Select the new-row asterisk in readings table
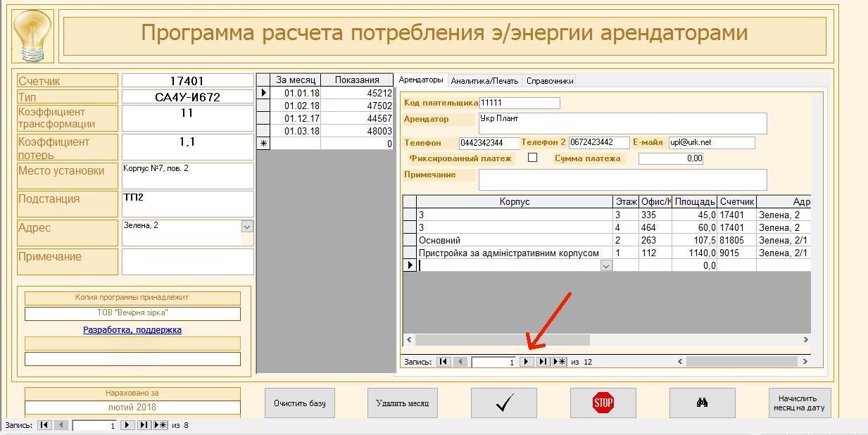 (x=264, y=144)
